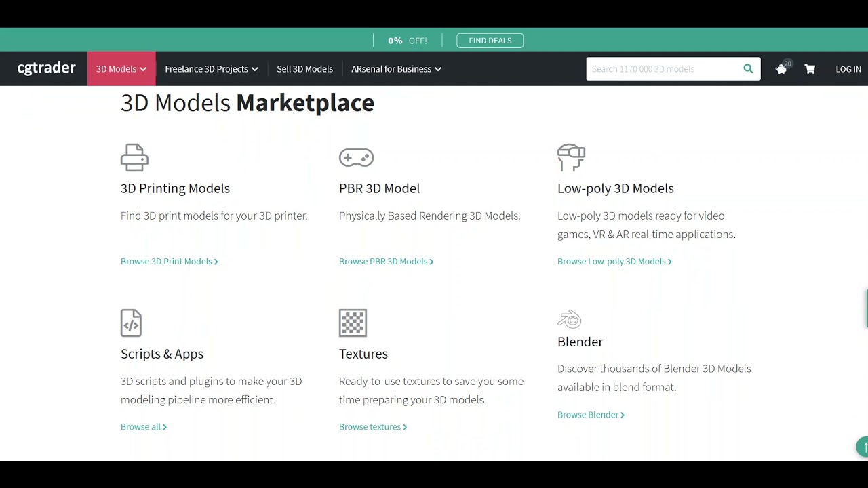Click the Low-poly 3D Models heading
868x488 pixels.
pos(616,188)
